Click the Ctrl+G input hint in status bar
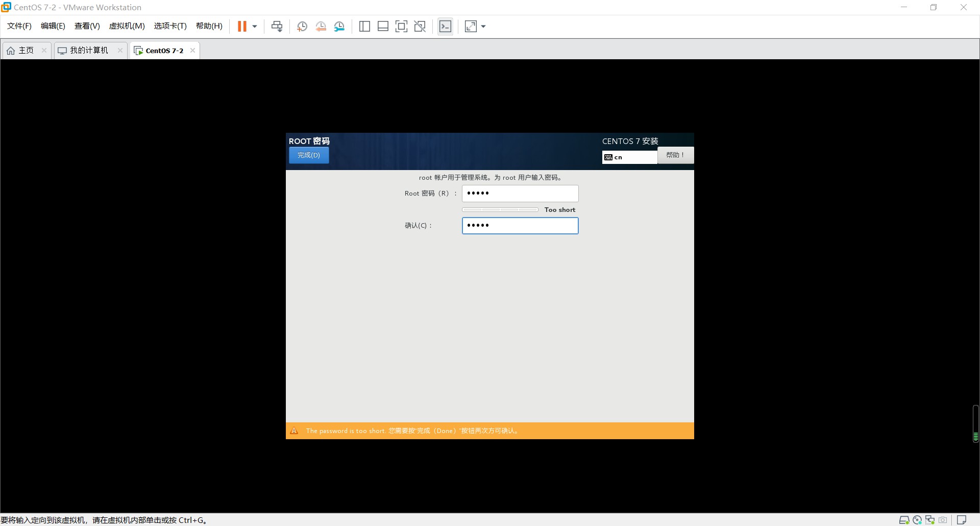This screenshot has width=980, height=526. (105, 520)
